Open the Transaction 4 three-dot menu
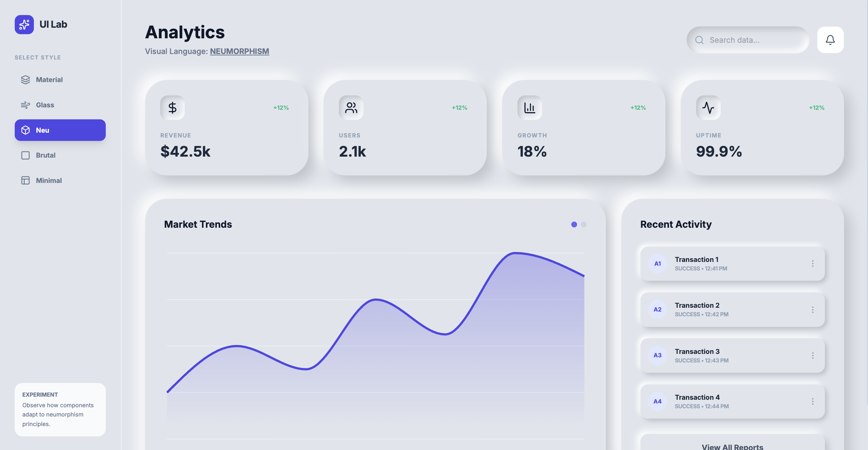868x450 pixels. coord(813,401)
